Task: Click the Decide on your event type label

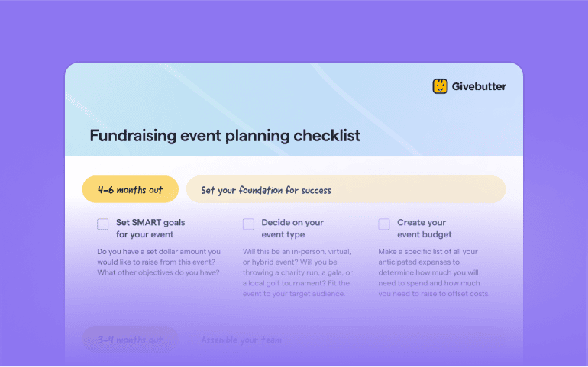Action: [x=292, y=228]
